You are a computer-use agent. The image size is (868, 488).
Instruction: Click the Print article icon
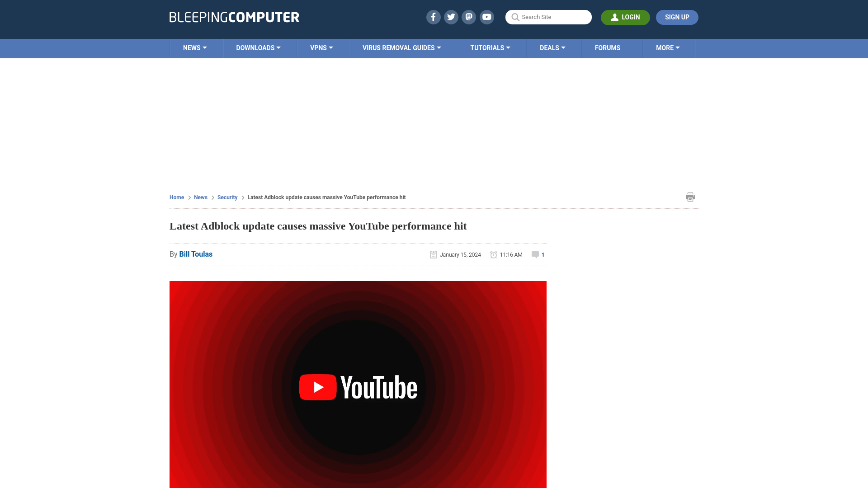(690, 197)
